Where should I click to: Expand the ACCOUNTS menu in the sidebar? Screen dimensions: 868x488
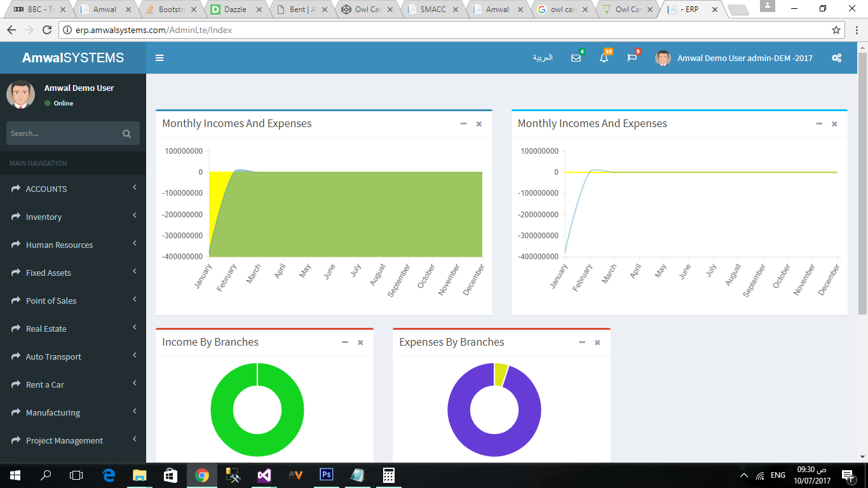46,189
